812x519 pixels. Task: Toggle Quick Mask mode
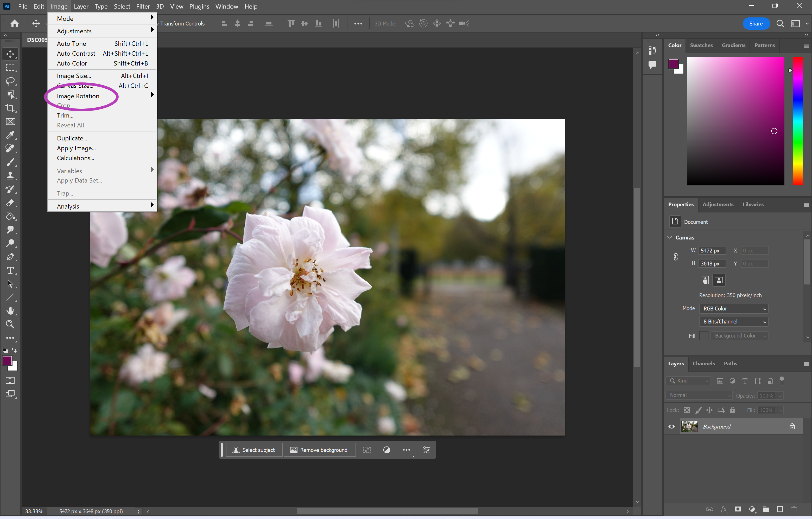pyautogui.click(x=10, y=380)
